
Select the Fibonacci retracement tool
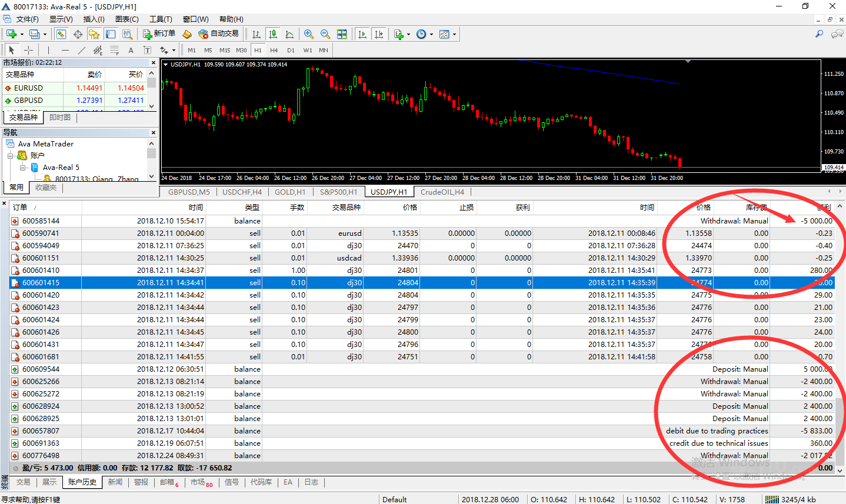pos(114,50)
